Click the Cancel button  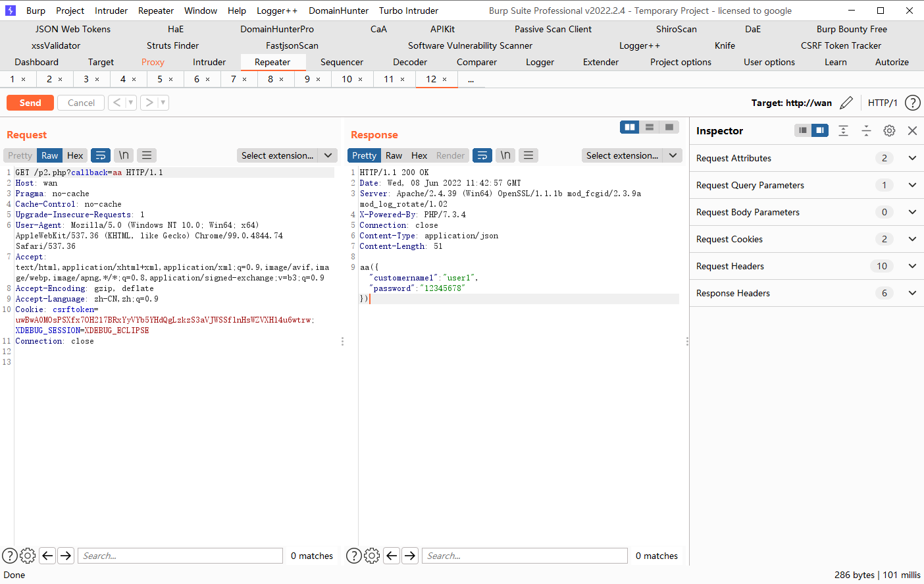click(81, 103)
